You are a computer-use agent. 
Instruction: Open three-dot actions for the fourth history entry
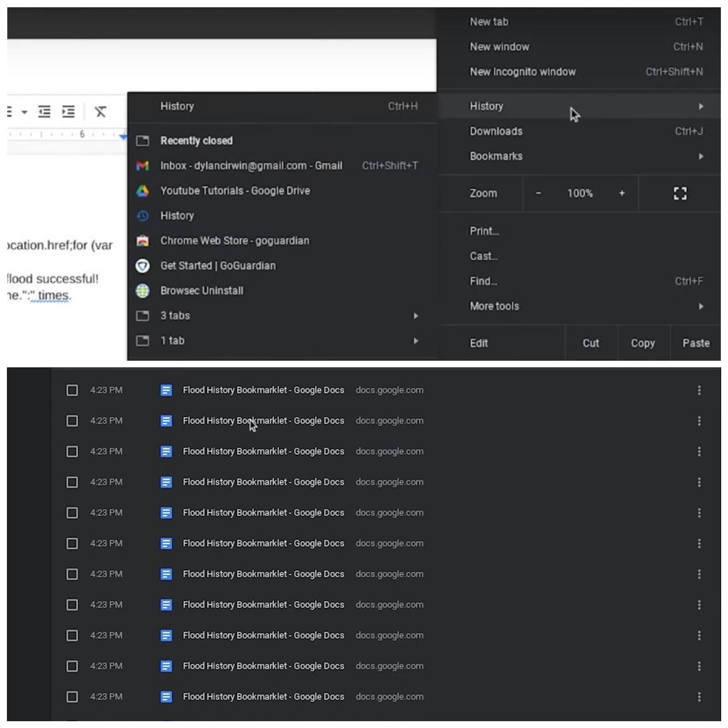pos(699,482)
